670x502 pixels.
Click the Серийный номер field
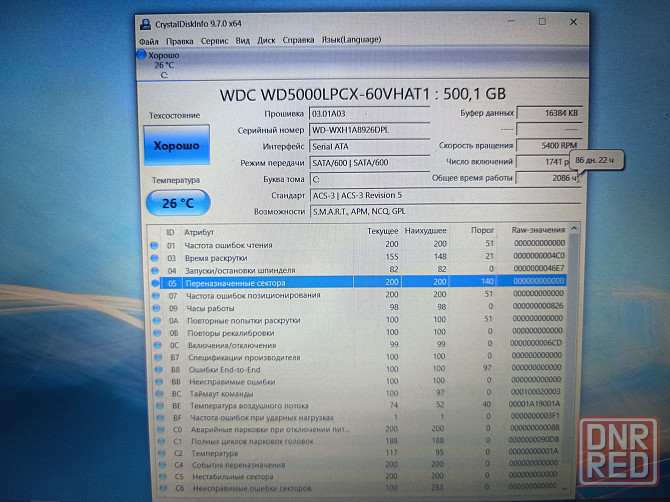pyautogui.click(x=367, y=131)
